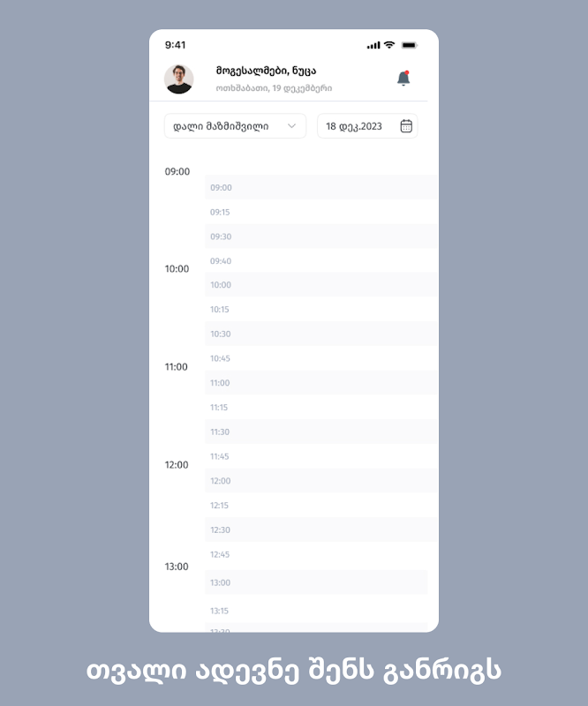Select the 13:00 time slot row
Image resolution: width=588 pixels, height=706 pixels.
pyautogui.click(x=316, y=582)
